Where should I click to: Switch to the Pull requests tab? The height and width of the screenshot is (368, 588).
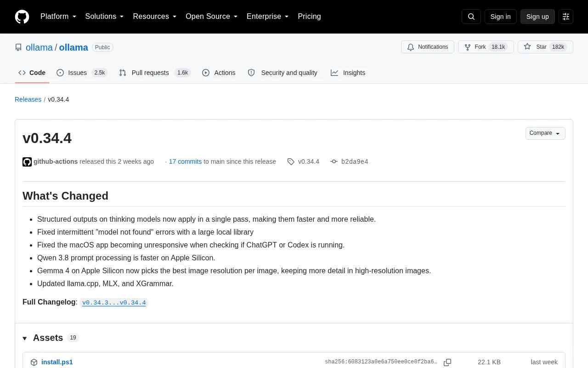pos(155,73)
